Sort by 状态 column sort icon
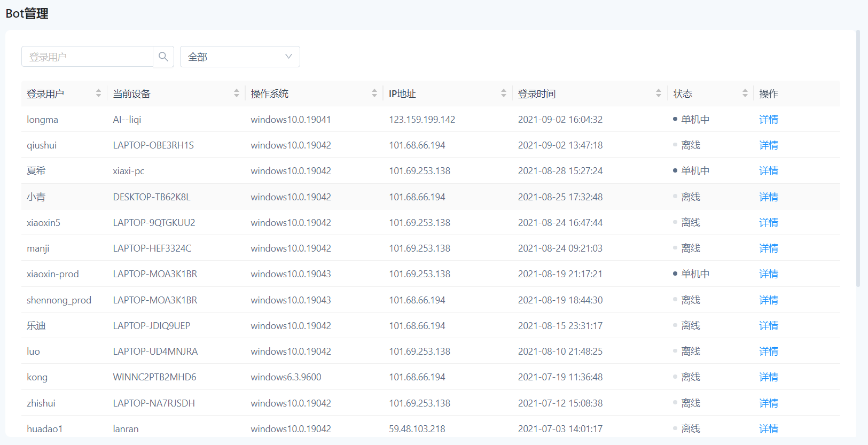Viewport: 868px width, 445px height. pos(745,93)
